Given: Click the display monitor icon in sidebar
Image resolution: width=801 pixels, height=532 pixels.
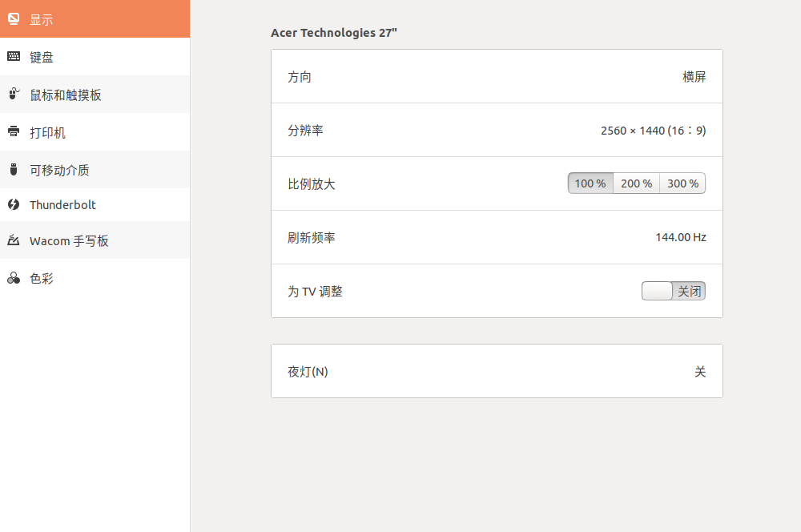Looking at the screenshot, I should click(x=14, y=19).
